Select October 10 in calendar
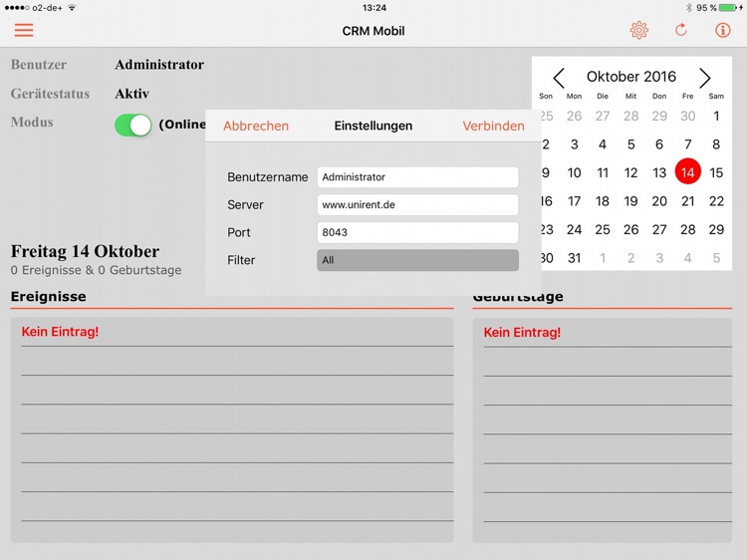This screenshot has height=560, width=747. pyautogui.click(x=574, y=172)
